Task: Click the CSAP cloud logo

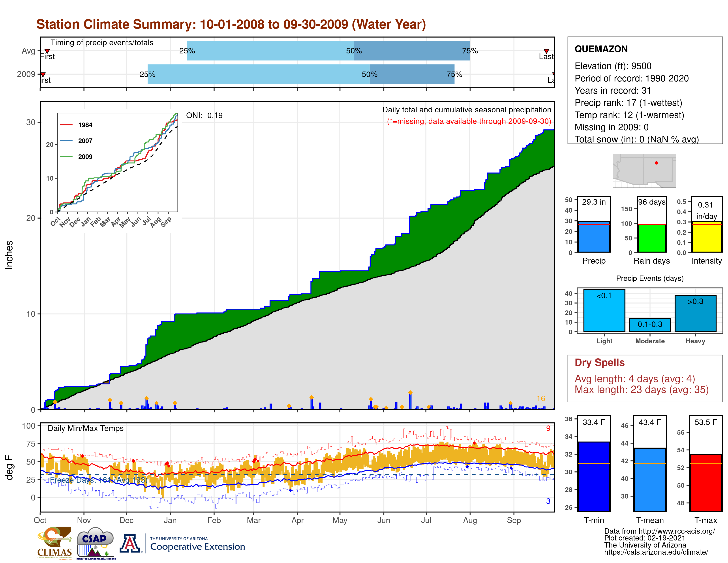Action: pyautogui.click(x=96, y=543)
